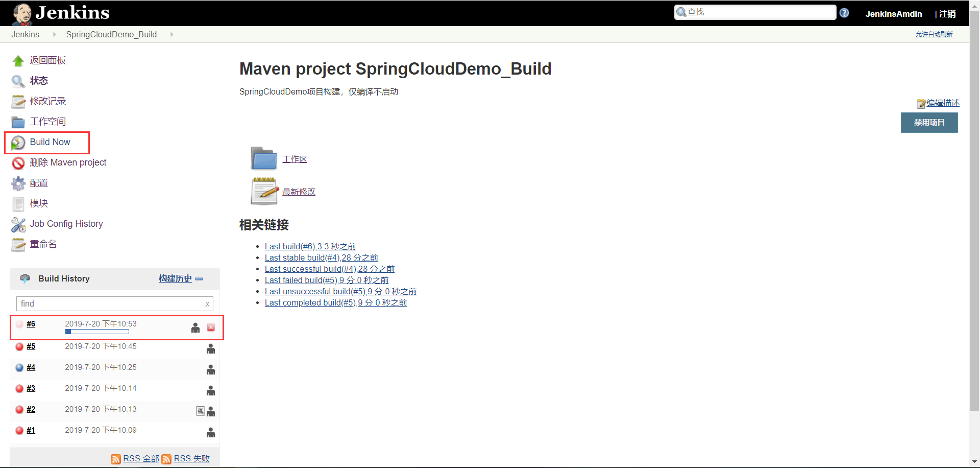Screen dimensions: 980x468
Task: Open 模块 sidebar item
Action: point(39,203)
